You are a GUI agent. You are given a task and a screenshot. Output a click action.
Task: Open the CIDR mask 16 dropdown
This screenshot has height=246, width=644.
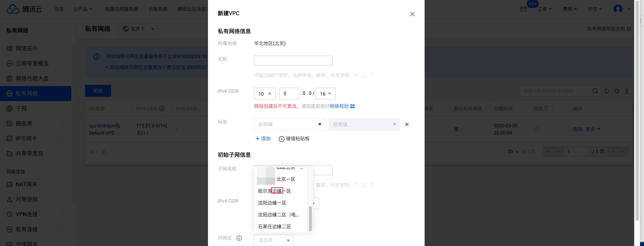[325, 94]
